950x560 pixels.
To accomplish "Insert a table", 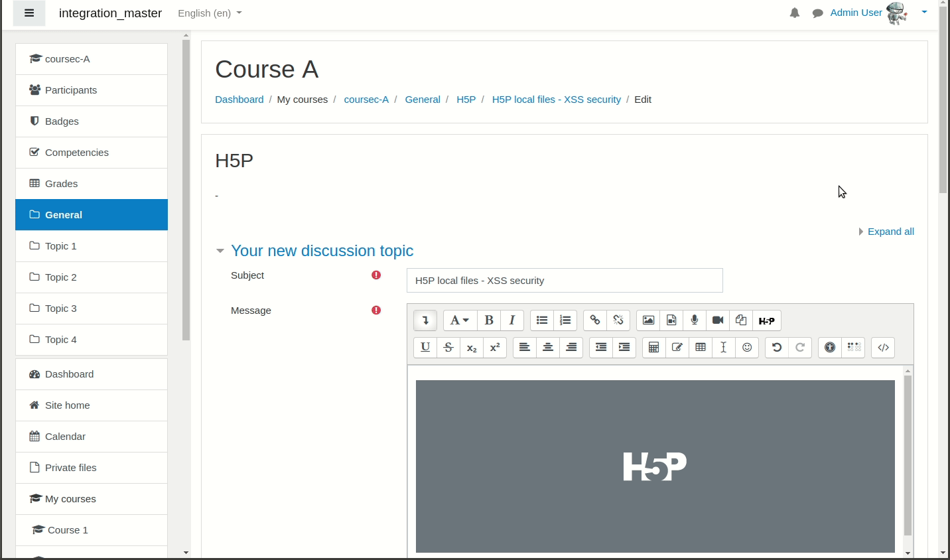I will (701, 347).
